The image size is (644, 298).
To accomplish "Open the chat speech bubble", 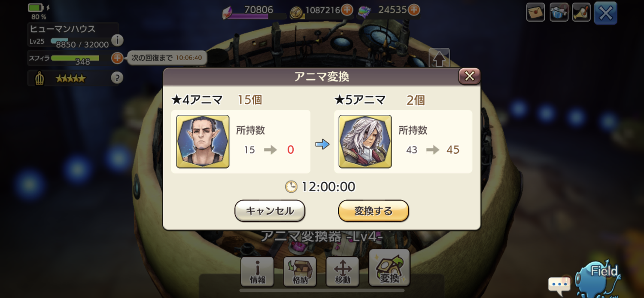I will (559, 284).
